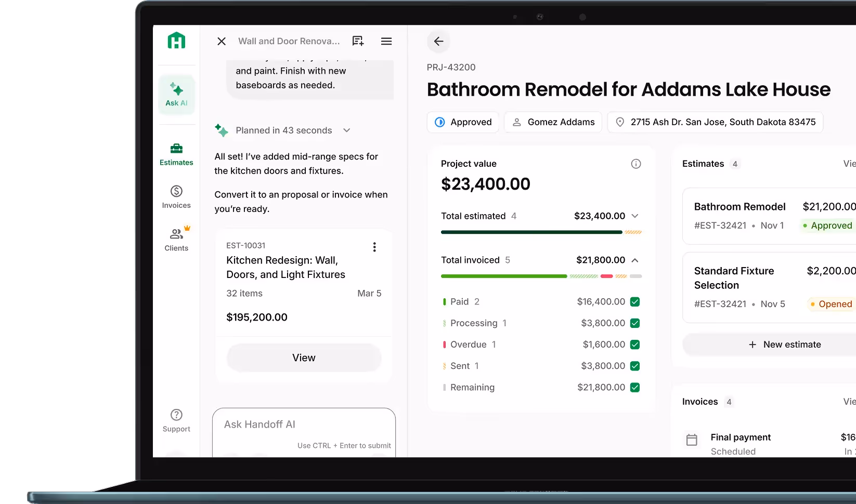Open Clients from the sidebar
The width and height of the screenshot is (856, 504).
pyautogui.click(x=176, y=240)
